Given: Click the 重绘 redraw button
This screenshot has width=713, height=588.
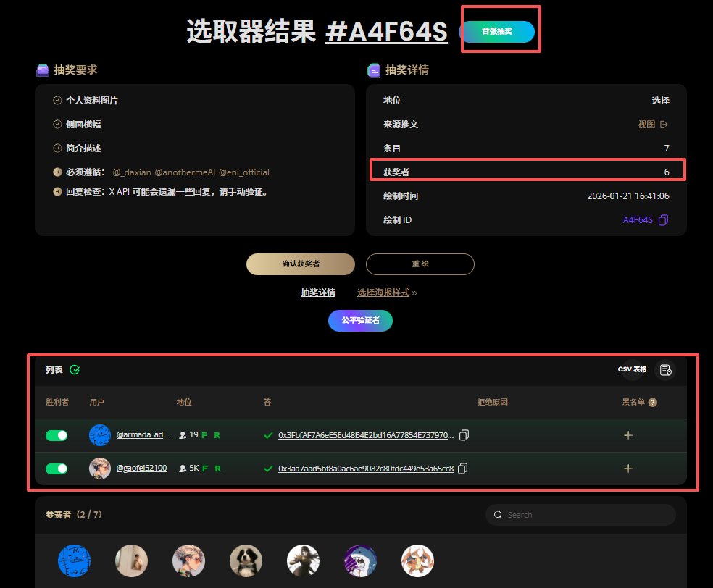Looking at the screenshot, I should [420, 264].
